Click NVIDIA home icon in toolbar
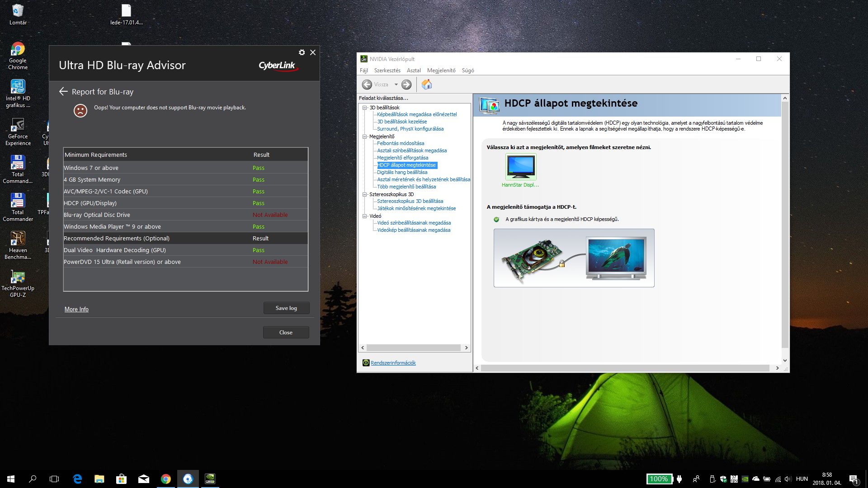 pos(426,84)
